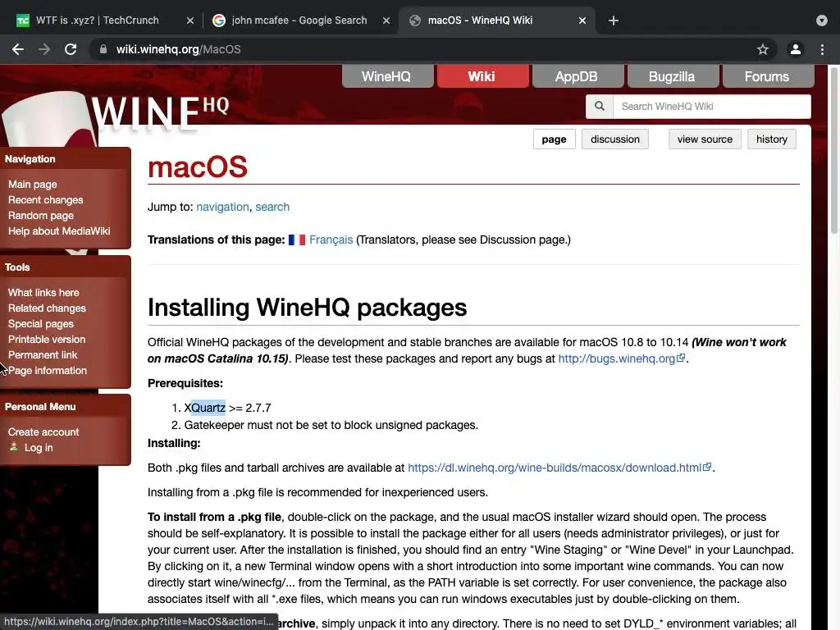The height and width of the screenshot is (630, 840).
Task: Open the discussion tab
Action: 615,139
